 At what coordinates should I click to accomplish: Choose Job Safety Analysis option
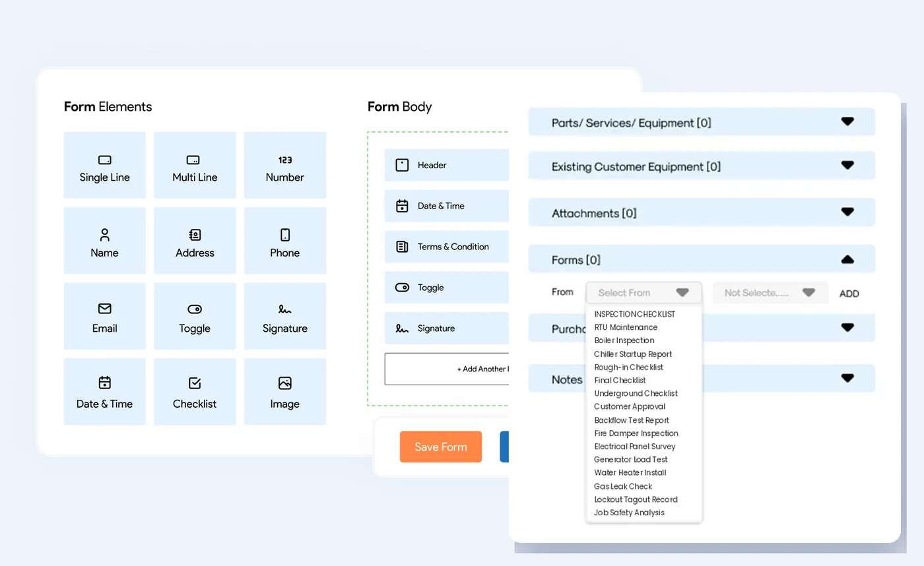[x=630, y=513]
